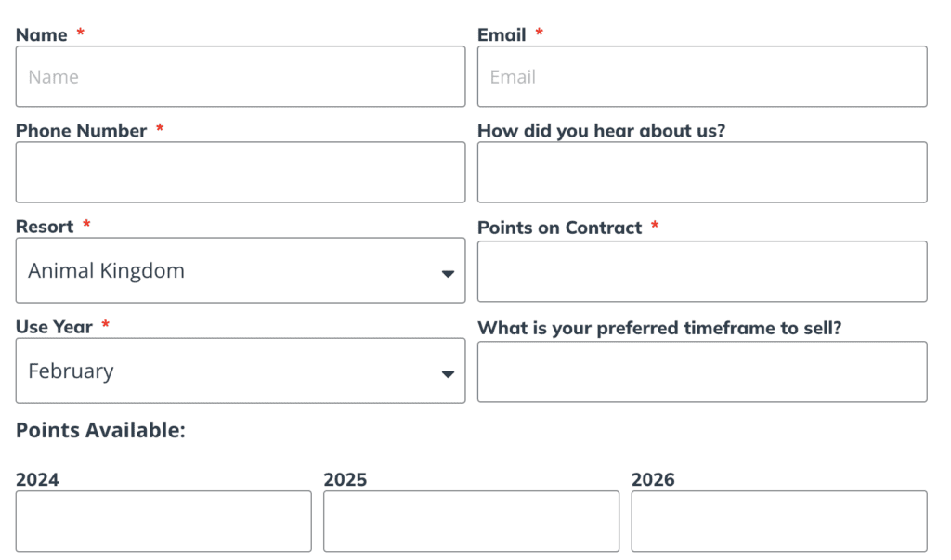The image size is (951, 560).
Task: Focus the Email text box
Action: point(702,76)
